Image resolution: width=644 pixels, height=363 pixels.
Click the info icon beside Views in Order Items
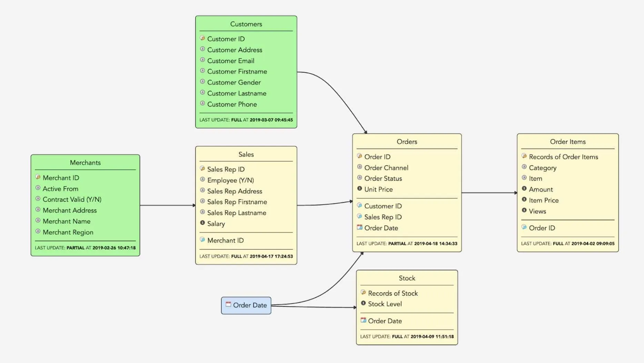point(523,211)
